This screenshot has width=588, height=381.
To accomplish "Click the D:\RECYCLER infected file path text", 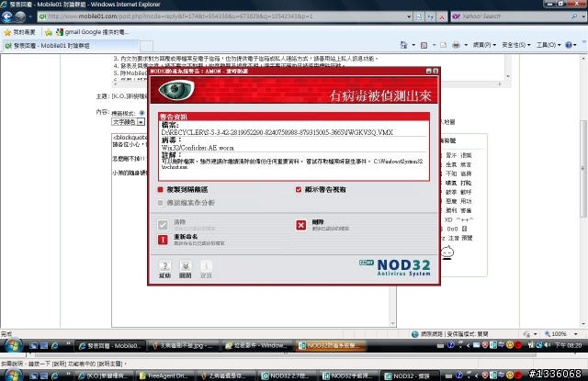I will click(x=277, y=132).
